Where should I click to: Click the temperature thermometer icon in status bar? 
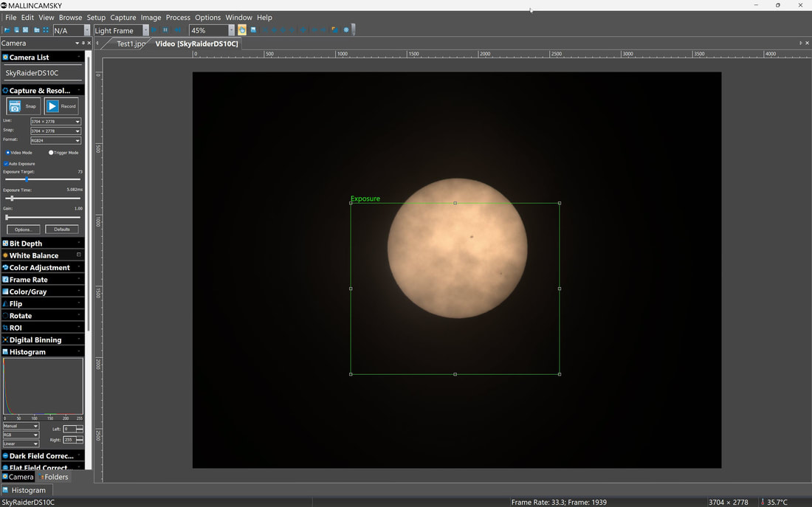tap(763, 502)
